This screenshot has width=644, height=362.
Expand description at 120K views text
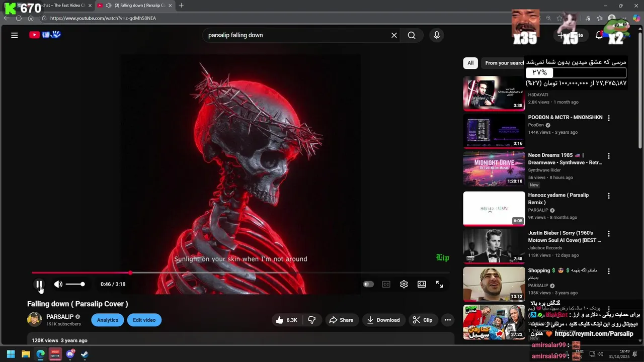59,340
